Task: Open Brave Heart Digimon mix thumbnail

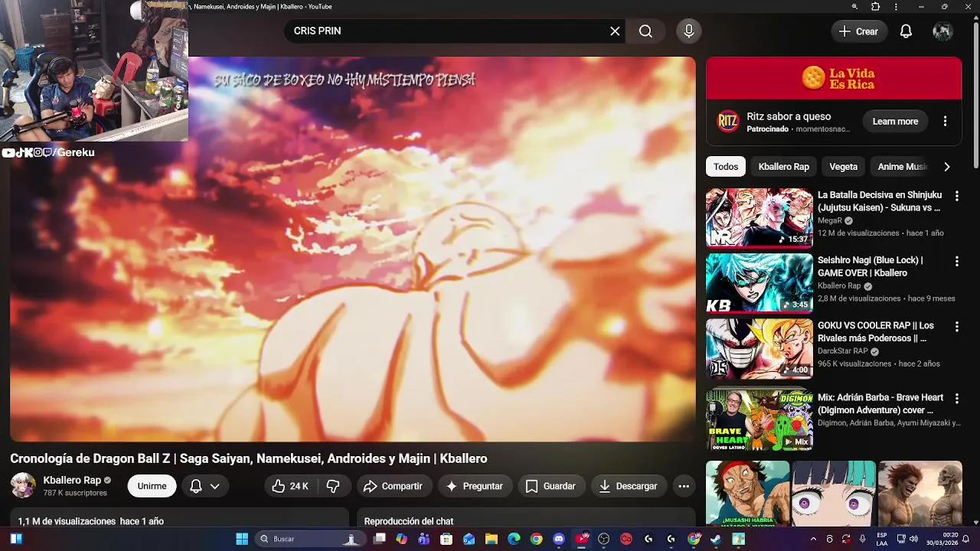Action: click(x=759, y=419)
